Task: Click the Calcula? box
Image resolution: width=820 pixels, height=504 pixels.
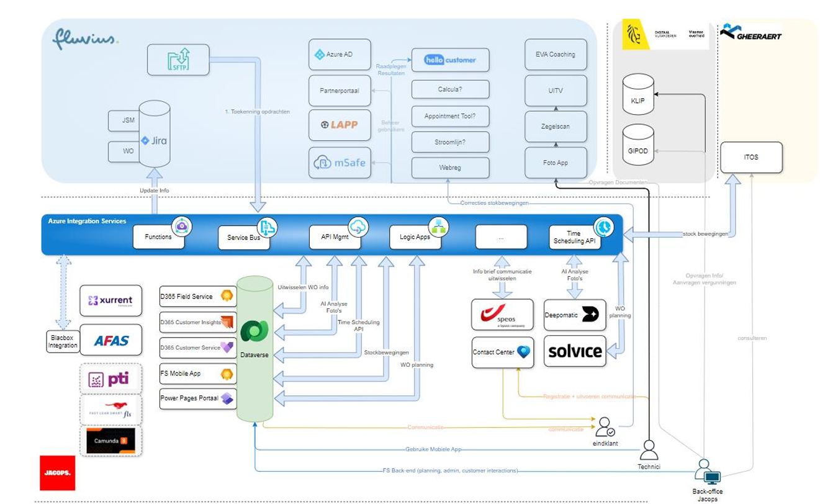Action: click(450, 89)
